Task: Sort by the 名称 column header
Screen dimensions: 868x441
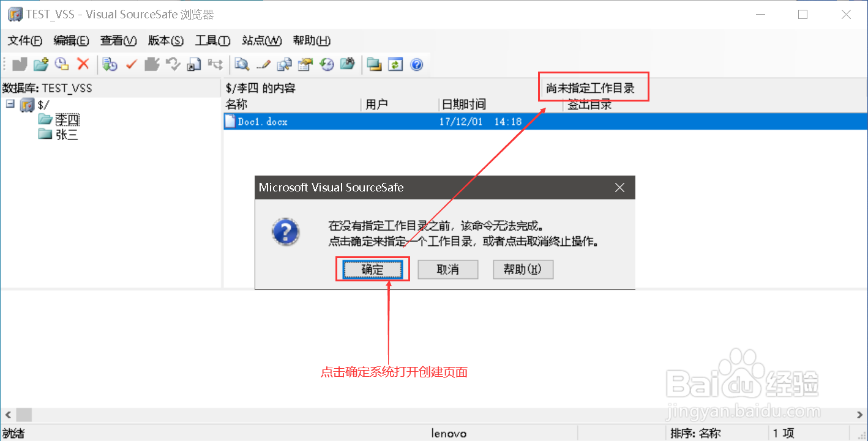Action: pyautogui.click(x=292, y=105)
